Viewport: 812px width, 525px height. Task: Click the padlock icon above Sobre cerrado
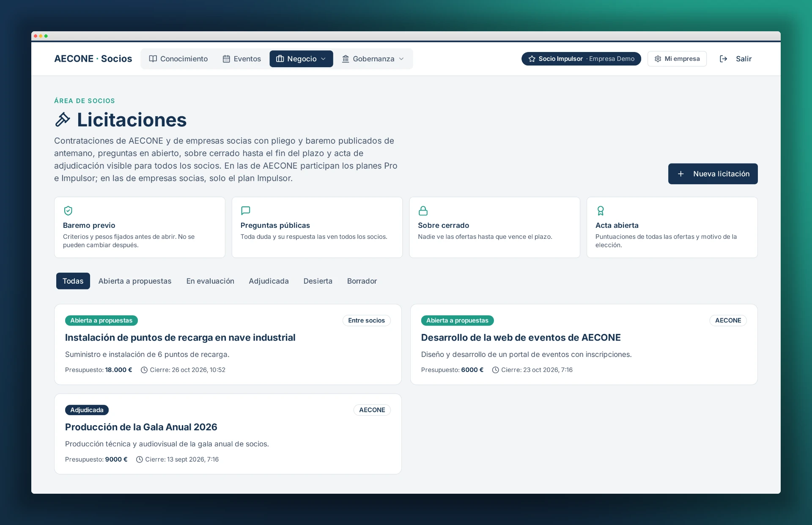point(423,211)
